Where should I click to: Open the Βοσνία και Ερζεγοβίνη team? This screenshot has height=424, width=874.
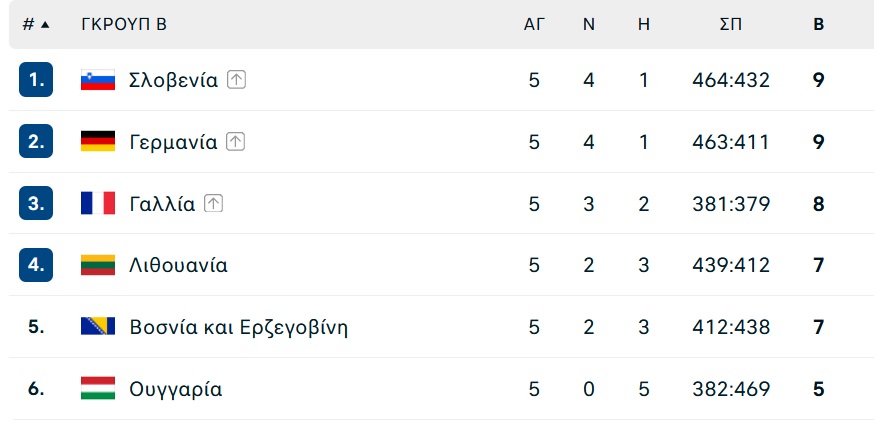pos(239,327)
